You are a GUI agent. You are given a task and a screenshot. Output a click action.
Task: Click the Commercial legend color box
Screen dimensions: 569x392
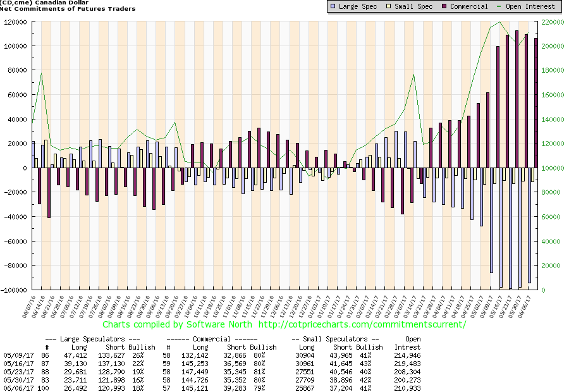pyautogui.click(x=444, y=6)
